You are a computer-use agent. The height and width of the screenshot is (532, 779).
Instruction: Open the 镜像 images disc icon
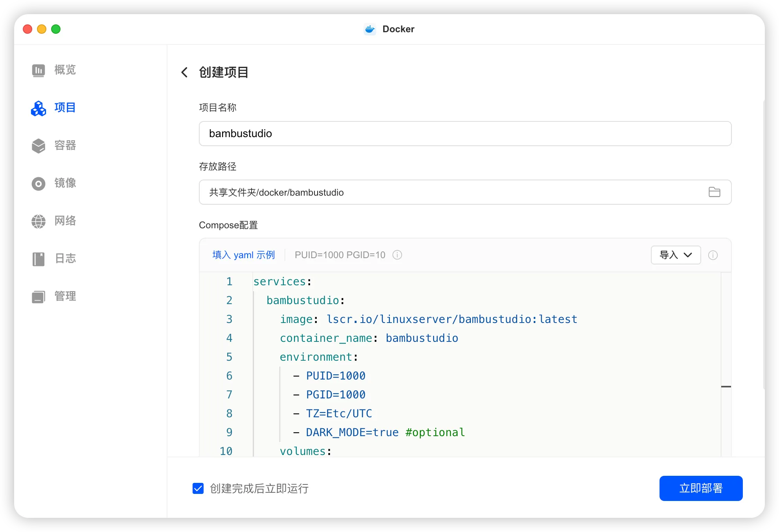point(38,183)
